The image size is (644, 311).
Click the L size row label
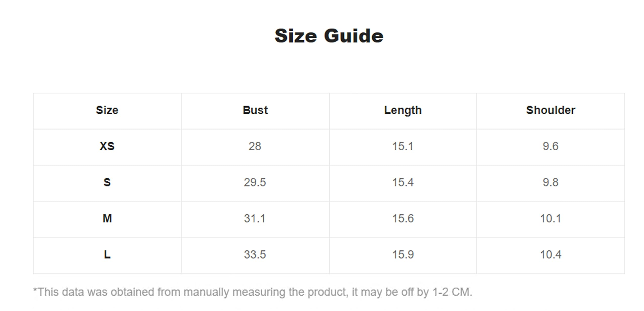click(107, 254)
